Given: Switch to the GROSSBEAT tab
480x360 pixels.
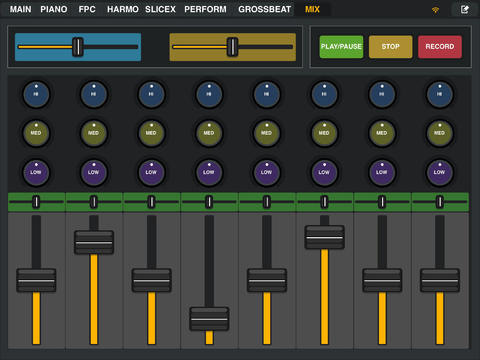Looking at the screenshot, I should (265, 9).
